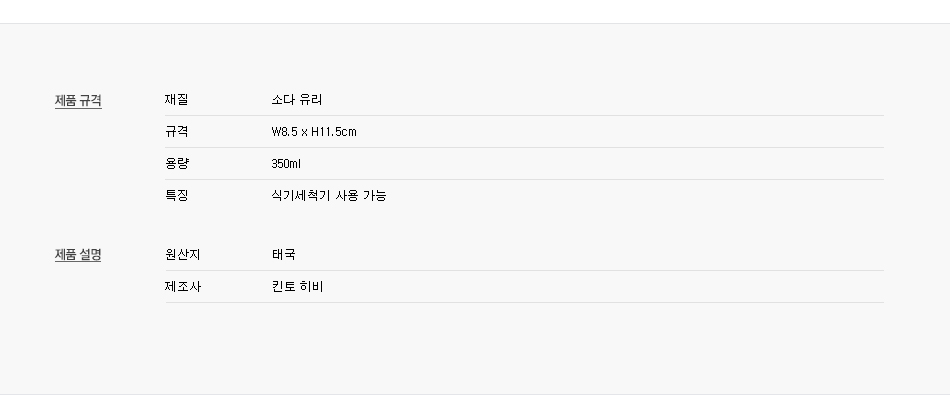Screen dimensions: 950x395
Task: Select the 재질 label
Action: coord(176,99)
